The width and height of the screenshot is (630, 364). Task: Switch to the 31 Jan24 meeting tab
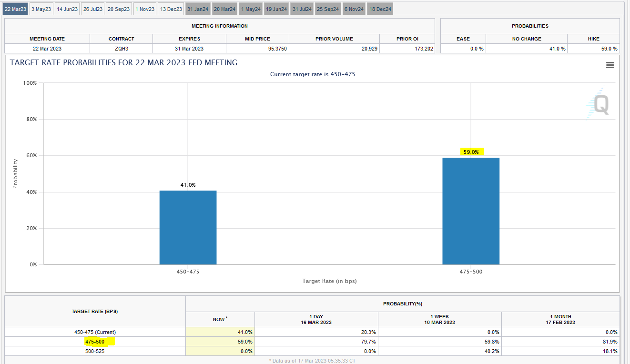tap(198, 9)
